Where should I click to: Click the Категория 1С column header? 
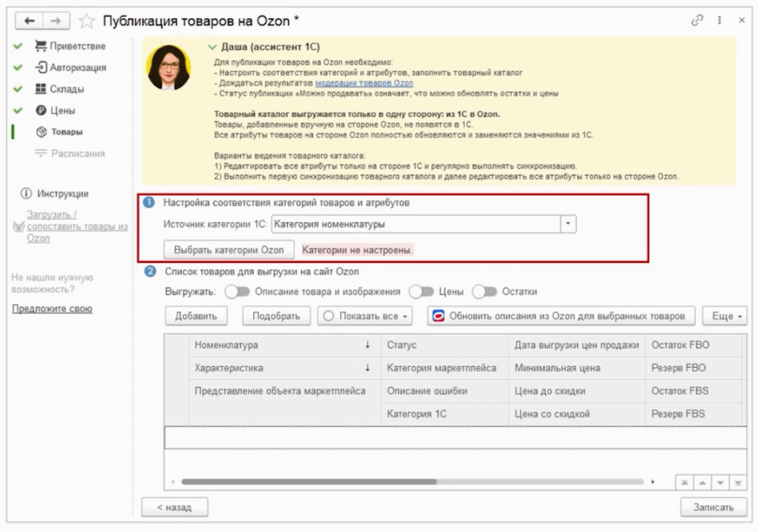(444, 414)
